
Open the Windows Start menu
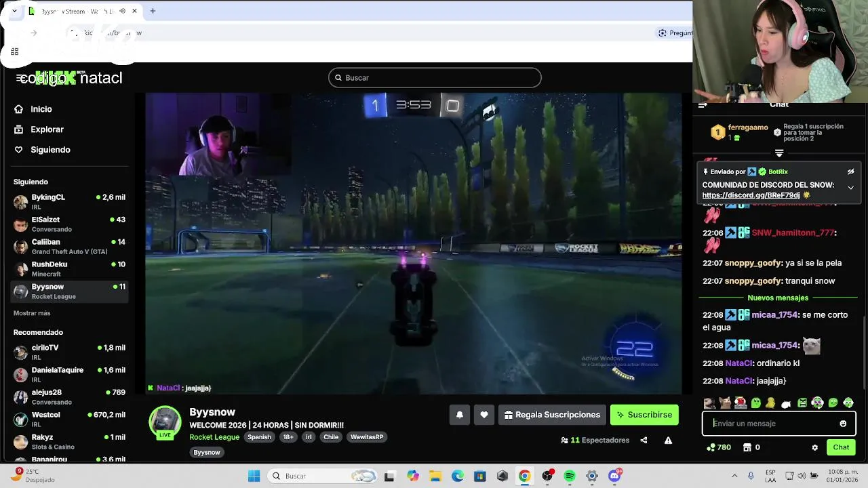pyautogui.click(x=254, y=476)
